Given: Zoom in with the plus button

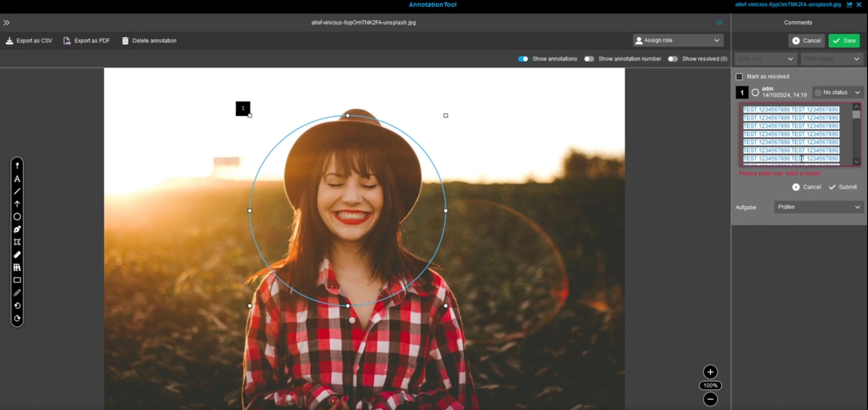Looking at the screenshot, I should 710,372.
